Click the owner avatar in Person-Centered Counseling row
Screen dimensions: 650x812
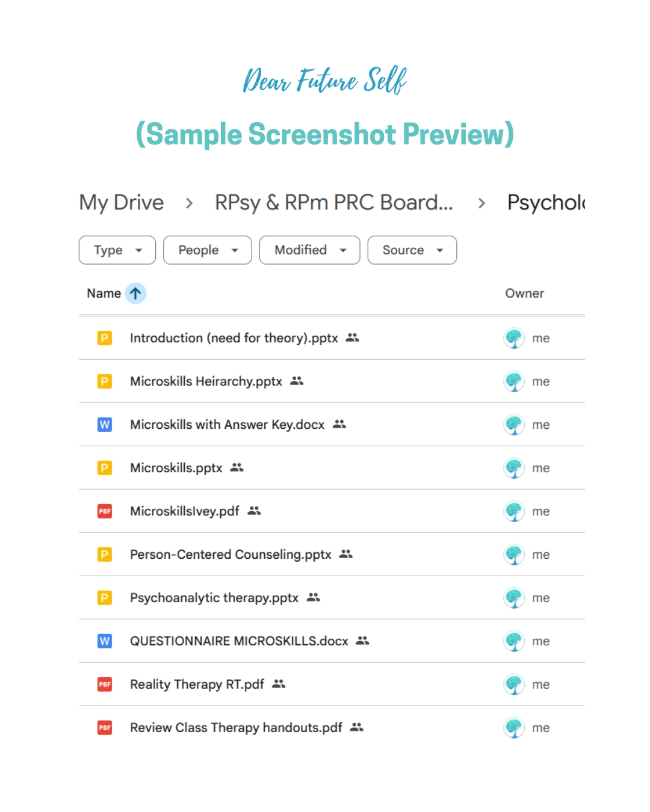[x=514, y=555]
